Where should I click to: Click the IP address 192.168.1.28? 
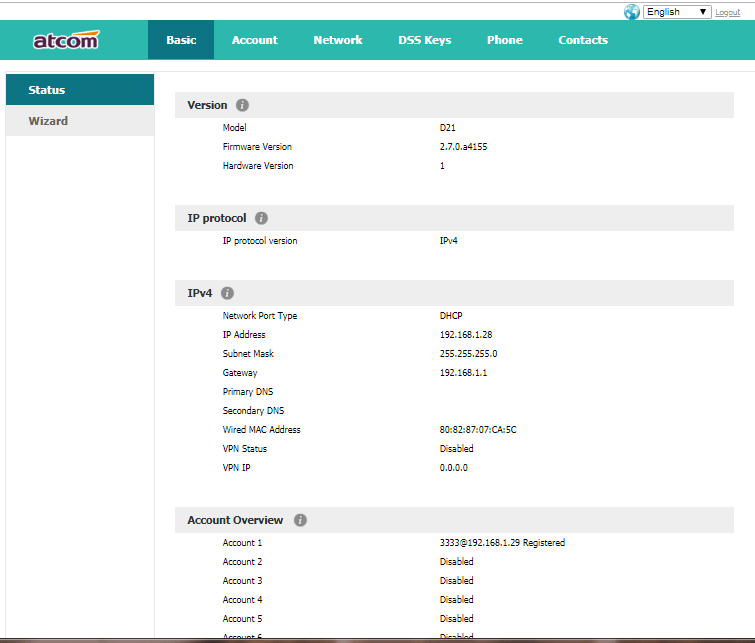(466, 334)
